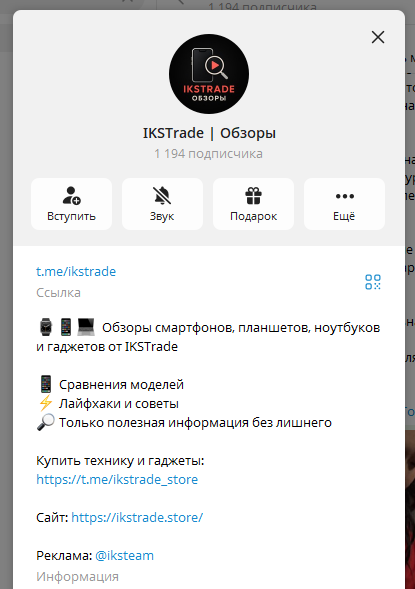Screen dimensions: 415x589
Task: Join the channel with Вступить button
Action: pyautogui.click(x=71, y=204)
